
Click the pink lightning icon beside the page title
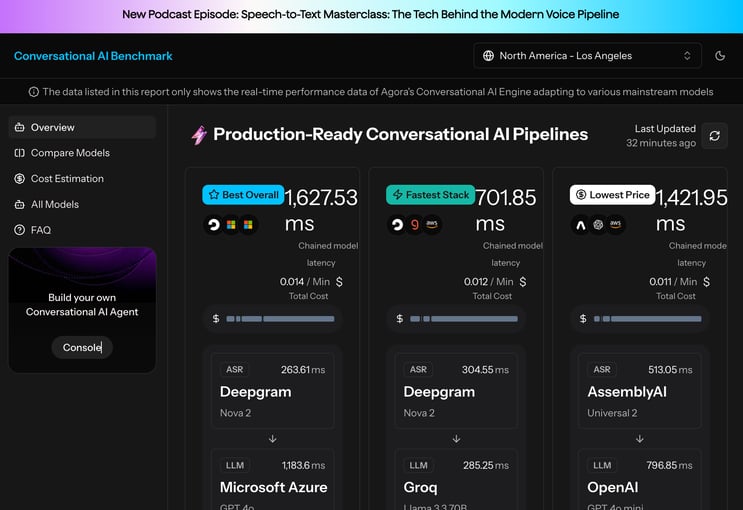[x=199, y=135]
